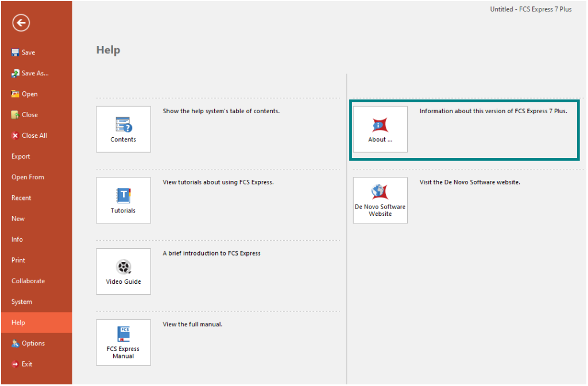This screenshot has height=386, width=588.
Task: Click the Save As icon
Action: (29, 73)
